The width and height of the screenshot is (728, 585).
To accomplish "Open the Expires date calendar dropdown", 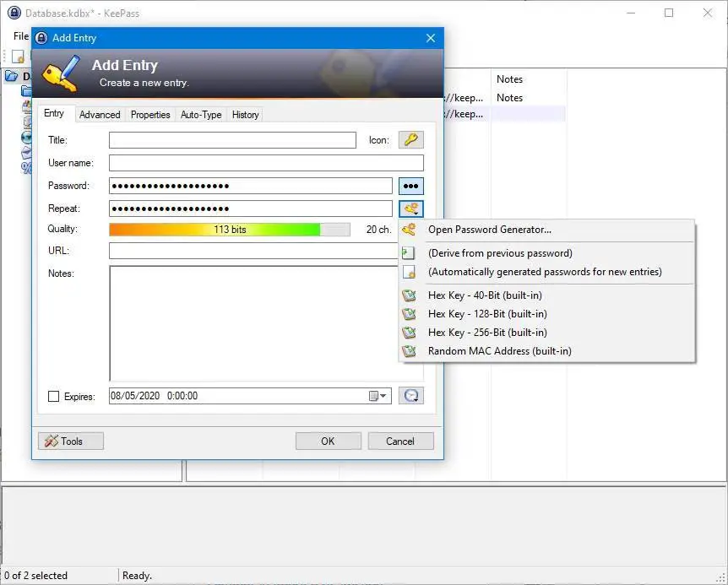I will click(378, 396).
